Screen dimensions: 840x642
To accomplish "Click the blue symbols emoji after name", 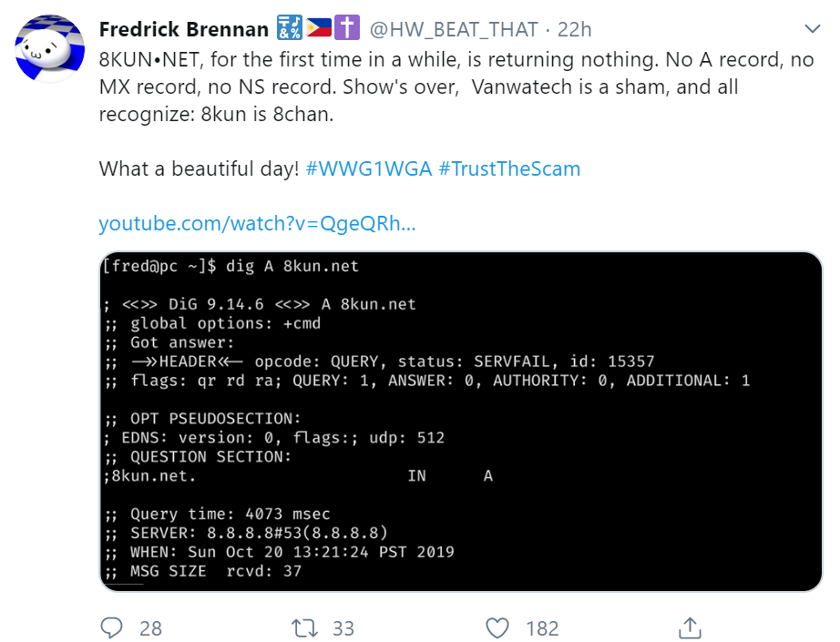I will (290, 28).
